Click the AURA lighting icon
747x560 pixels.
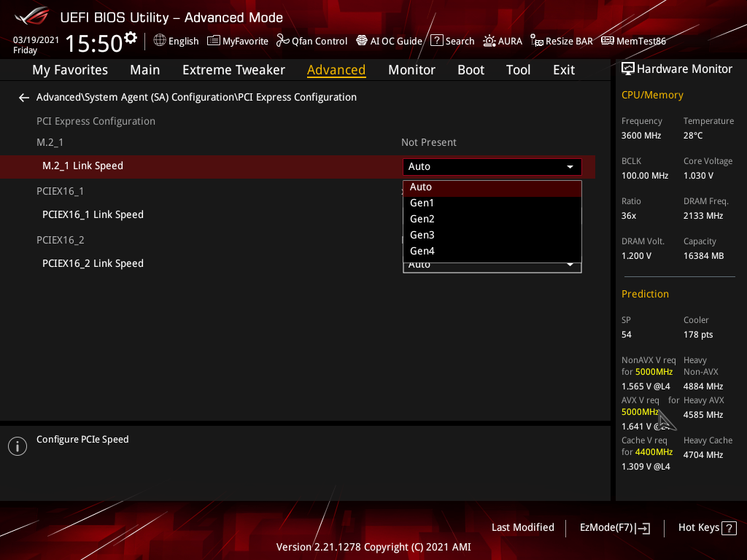(489, 41)
